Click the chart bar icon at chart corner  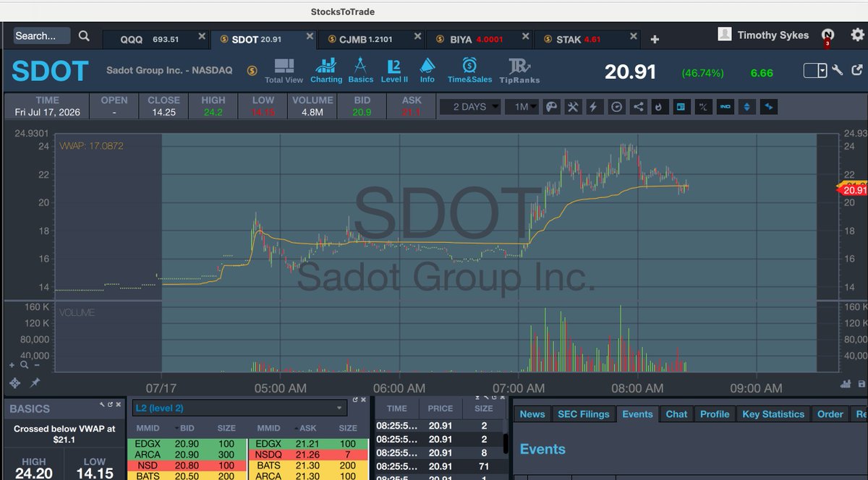click(x=844, y=383)
